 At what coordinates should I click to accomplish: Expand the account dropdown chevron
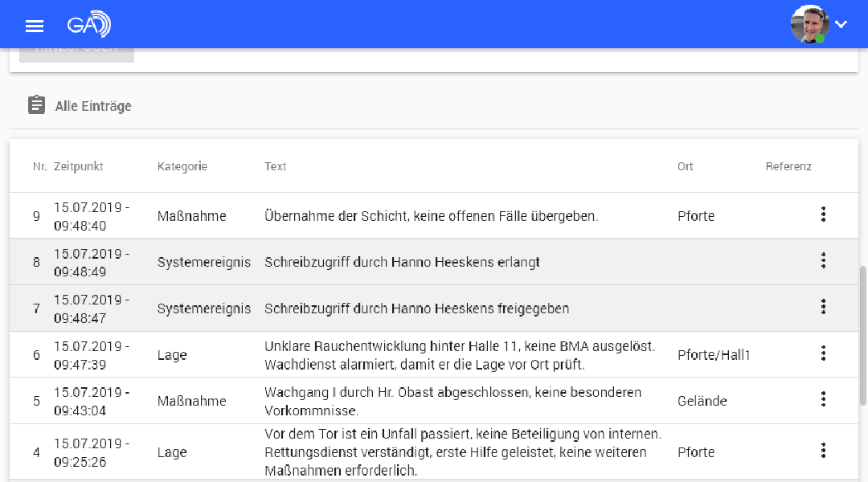point(841,25)
